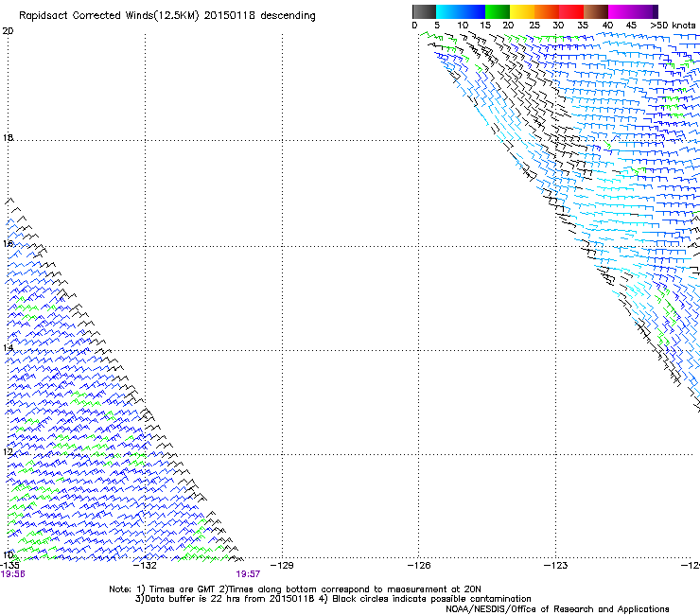Screen dimensions: 700x615
Task: Click the '>50 knots' legend label
Action: 673,26
